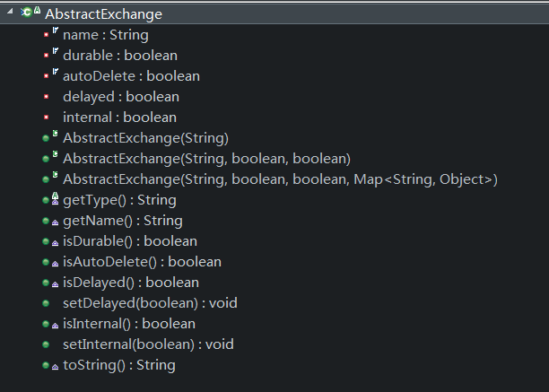Viewport: 549px width, 392px height.
Task: Select the delayed : boolean field
Action: click(120, 97)
